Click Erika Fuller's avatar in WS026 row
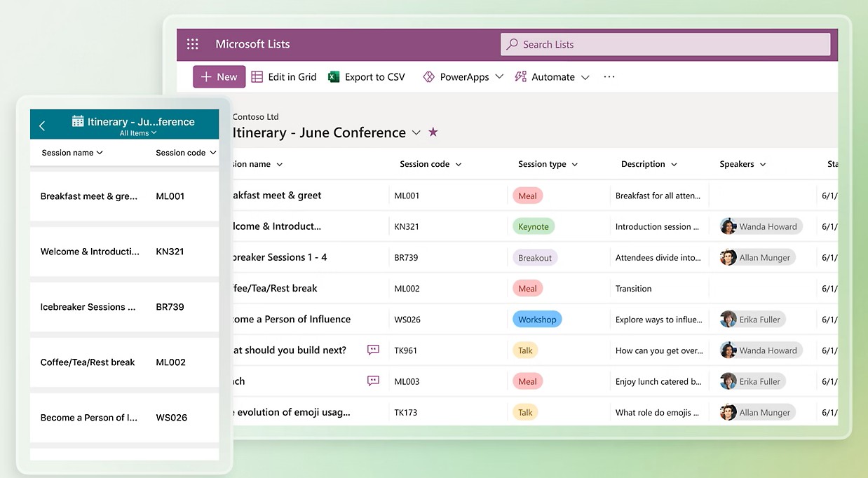Image resolution: width=868 pixels, height=478 pixels. (x=728, y=319)
